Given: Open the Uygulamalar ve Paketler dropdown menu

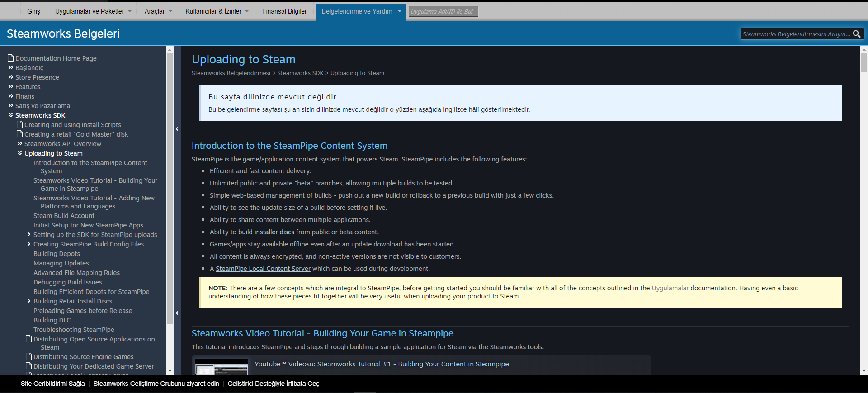Looking at the screenshot, I should click(x=93, y=11).
